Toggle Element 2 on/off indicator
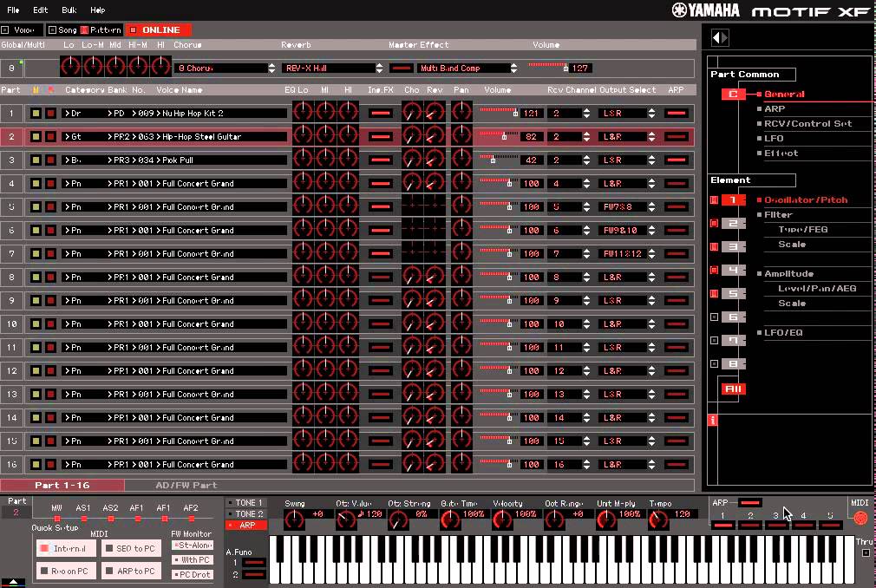The width and height of the screenshot is (876, 588). tap(714, 223)
